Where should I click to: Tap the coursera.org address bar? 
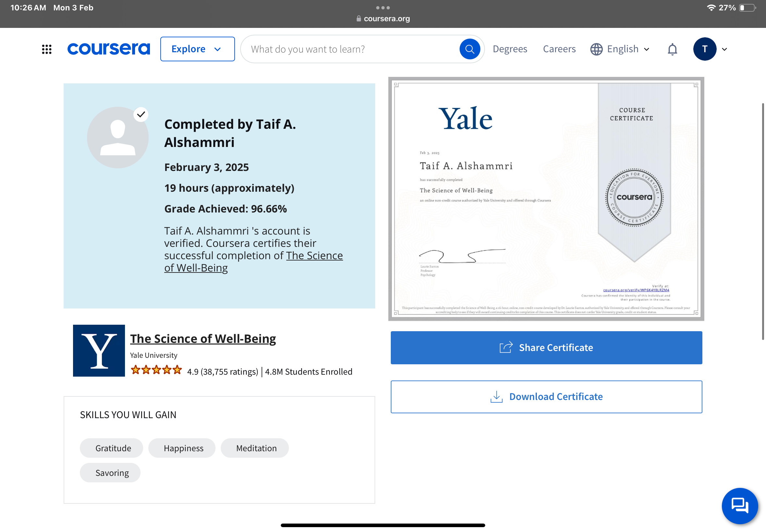383,19
